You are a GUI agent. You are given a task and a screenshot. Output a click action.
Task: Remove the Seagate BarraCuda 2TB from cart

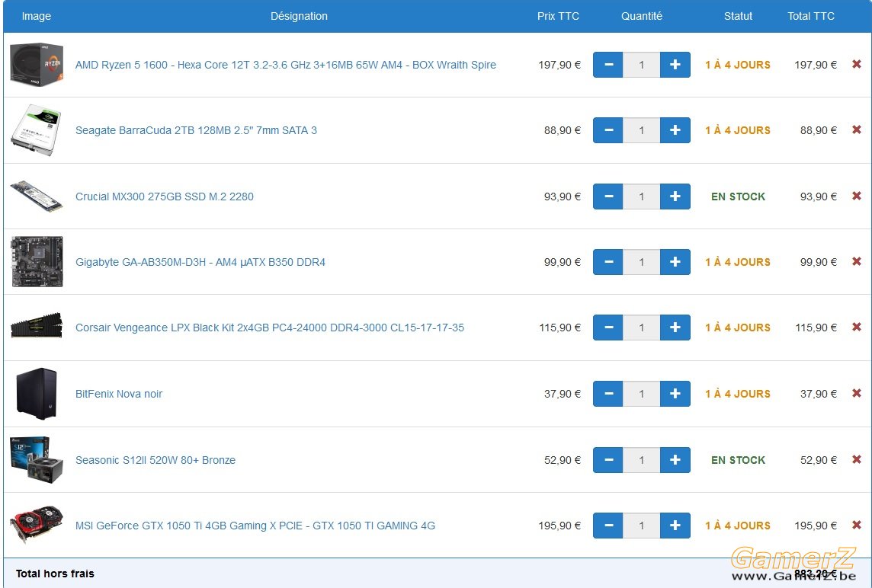[x=857, y=130]
